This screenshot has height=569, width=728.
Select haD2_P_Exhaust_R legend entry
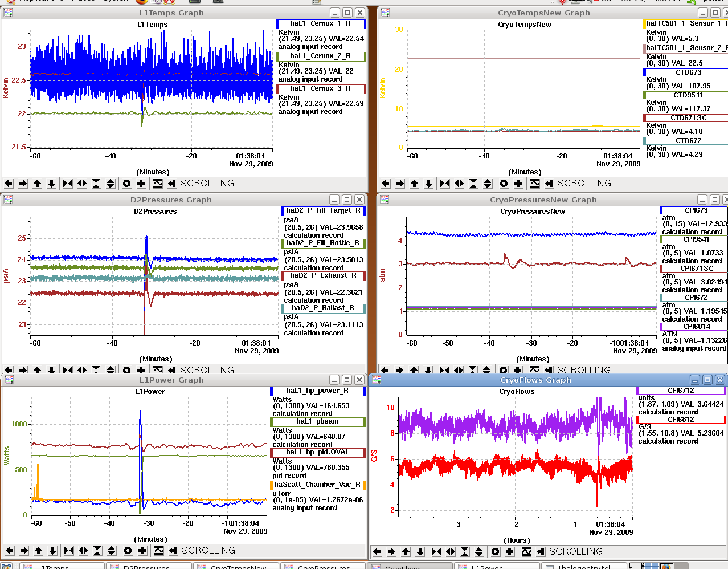pyautogui.click(x=323, y=276)
